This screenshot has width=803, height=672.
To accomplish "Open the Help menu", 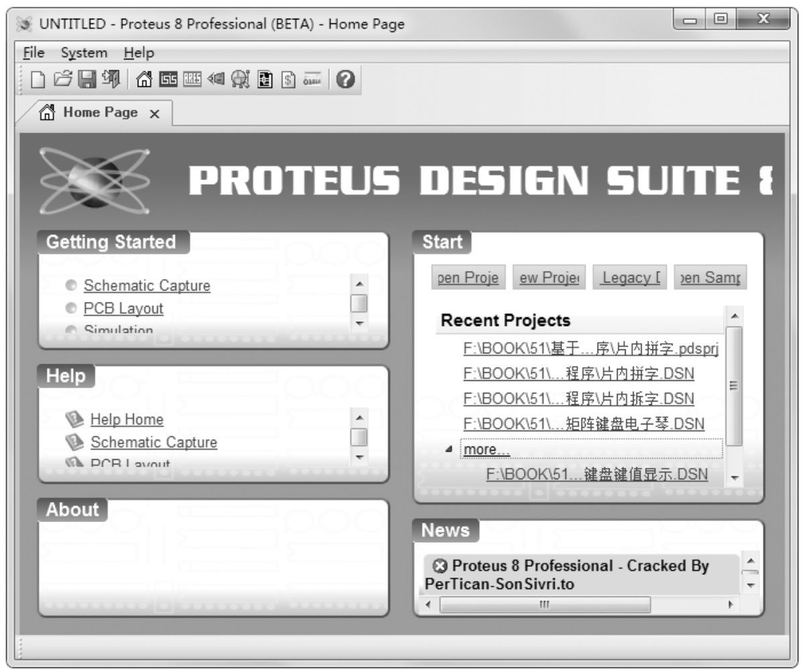I will pyautogui.click(x=139, y=52).
